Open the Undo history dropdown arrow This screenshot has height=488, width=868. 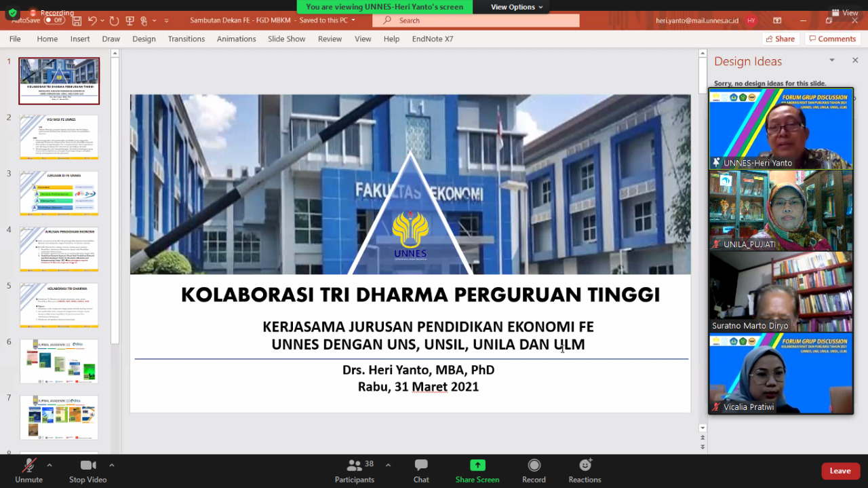102,20
